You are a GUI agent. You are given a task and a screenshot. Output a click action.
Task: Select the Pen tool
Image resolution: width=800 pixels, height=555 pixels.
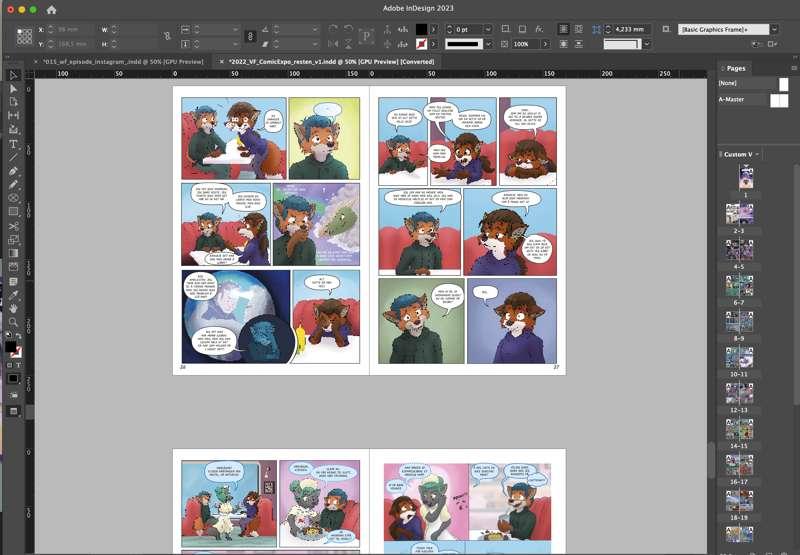13,171
